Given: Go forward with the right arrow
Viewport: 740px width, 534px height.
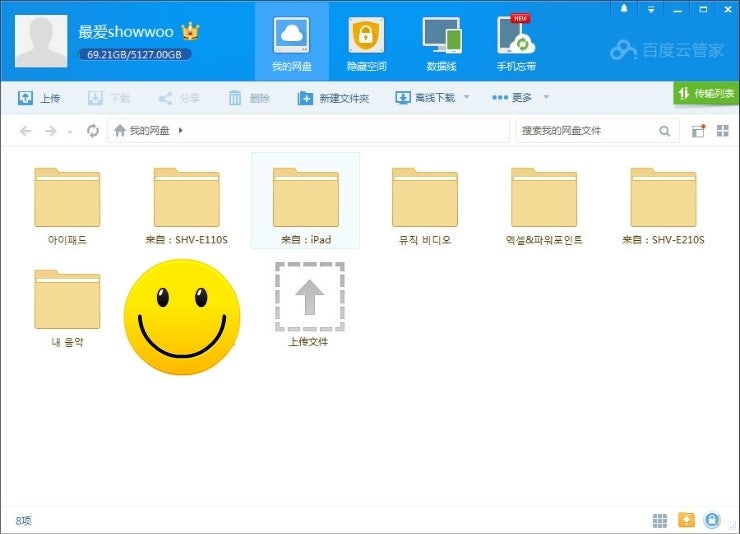Looking at the screenshot, I should point(50,131).
